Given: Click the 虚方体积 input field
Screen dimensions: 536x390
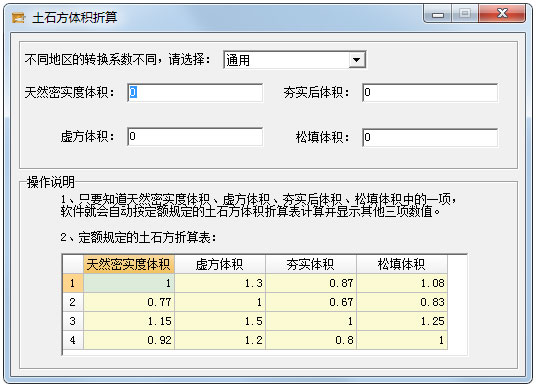Looking at the screenshot, I should [195, 137].
